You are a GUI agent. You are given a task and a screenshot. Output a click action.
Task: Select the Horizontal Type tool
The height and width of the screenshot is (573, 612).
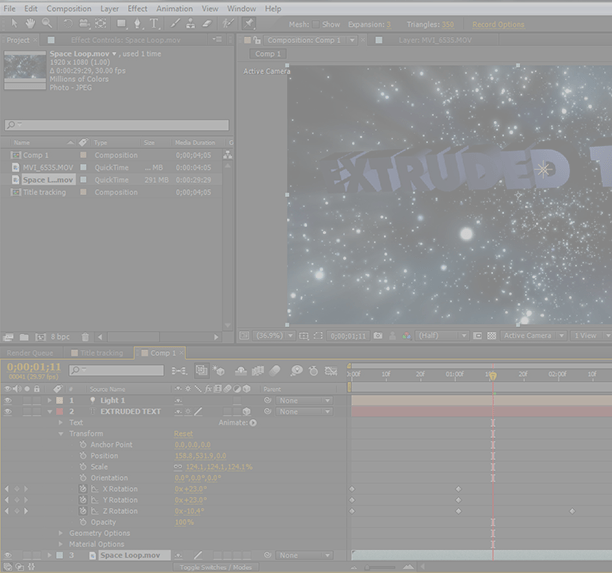(x=153, y=23)
